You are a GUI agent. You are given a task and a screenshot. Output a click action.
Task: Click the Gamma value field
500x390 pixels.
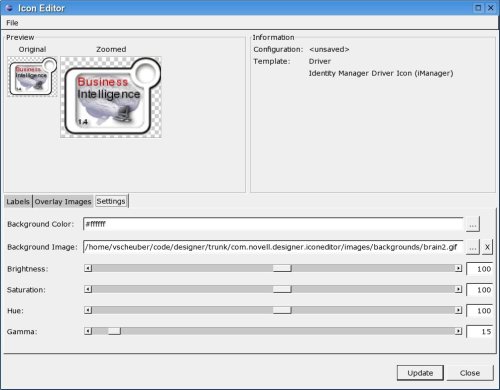(480, 332)
